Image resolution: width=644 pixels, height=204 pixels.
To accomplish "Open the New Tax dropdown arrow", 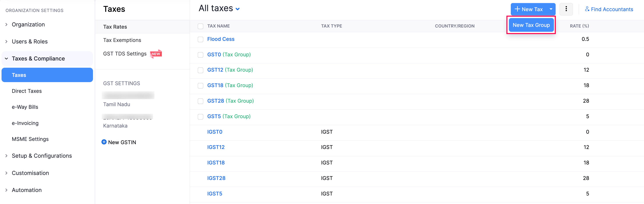I will click(x=551, y=9).
